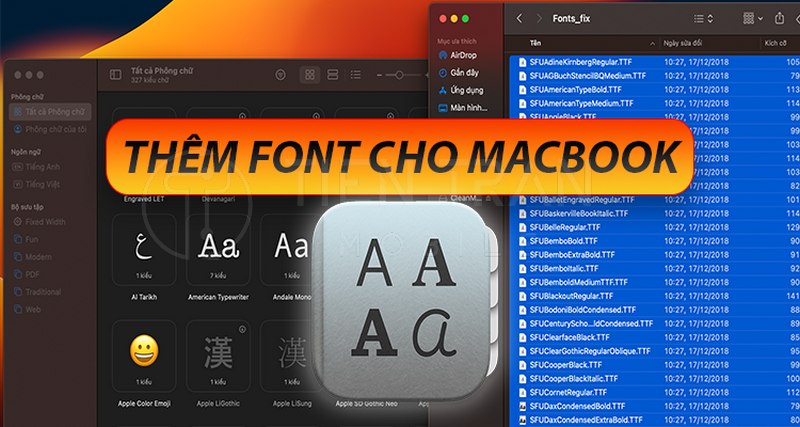Open the Finder grouping dropdown
The image size is (800, 427).
point(753,18)
